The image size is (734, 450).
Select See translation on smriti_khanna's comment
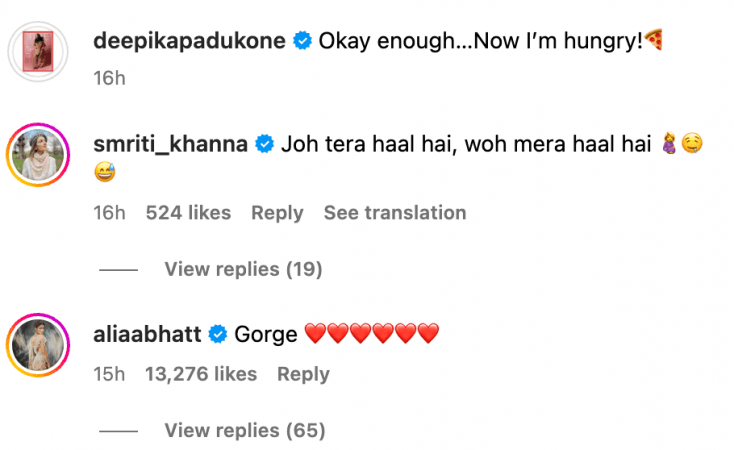(395, 213)
